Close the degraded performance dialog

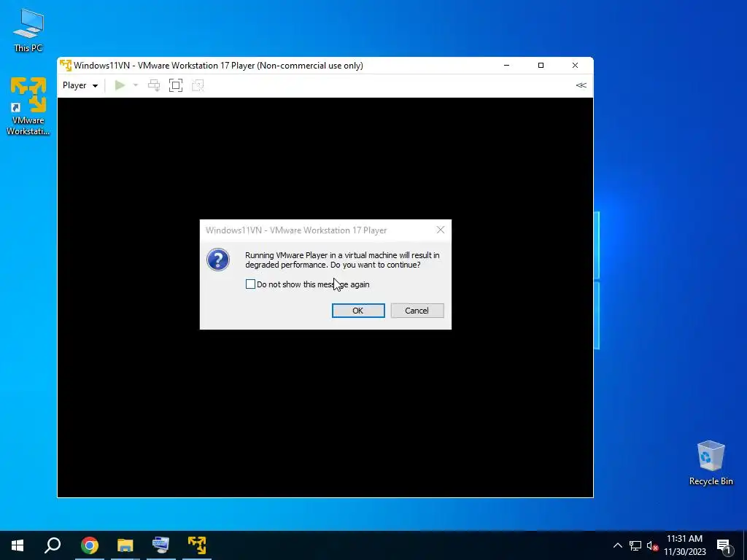click(x=441, y=230)
